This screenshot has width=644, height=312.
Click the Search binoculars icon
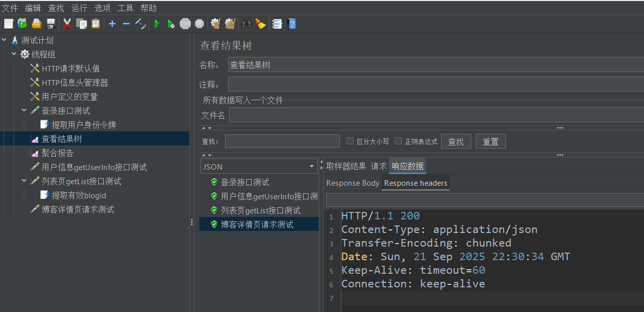click(x=247, y=24)
